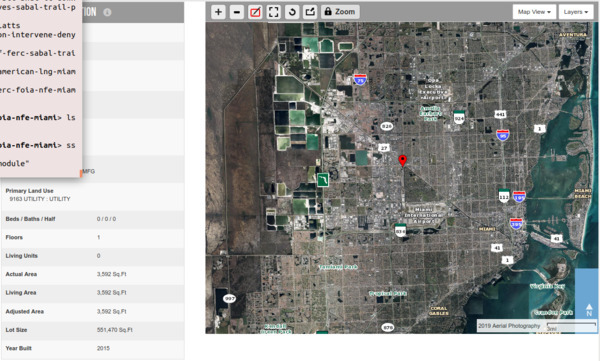Click the Tamiami Park label on map
This screenshot has width=600, height=361.
[338, 267]
